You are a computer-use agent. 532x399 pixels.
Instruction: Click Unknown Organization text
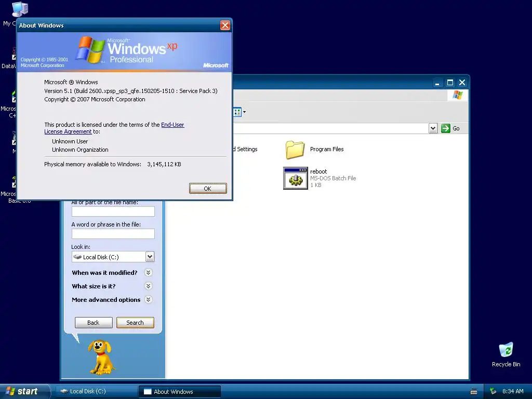80,150
